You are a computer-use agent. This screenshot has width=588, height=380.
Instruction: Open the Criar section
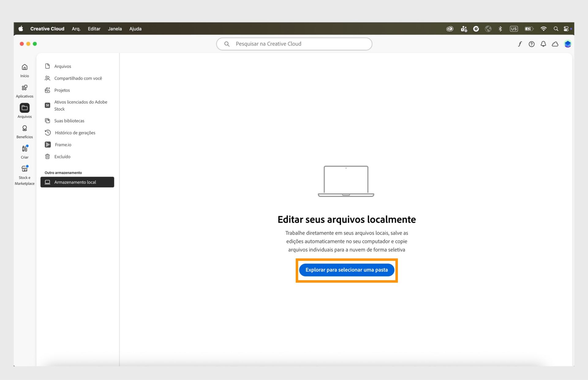click(24, 152)
